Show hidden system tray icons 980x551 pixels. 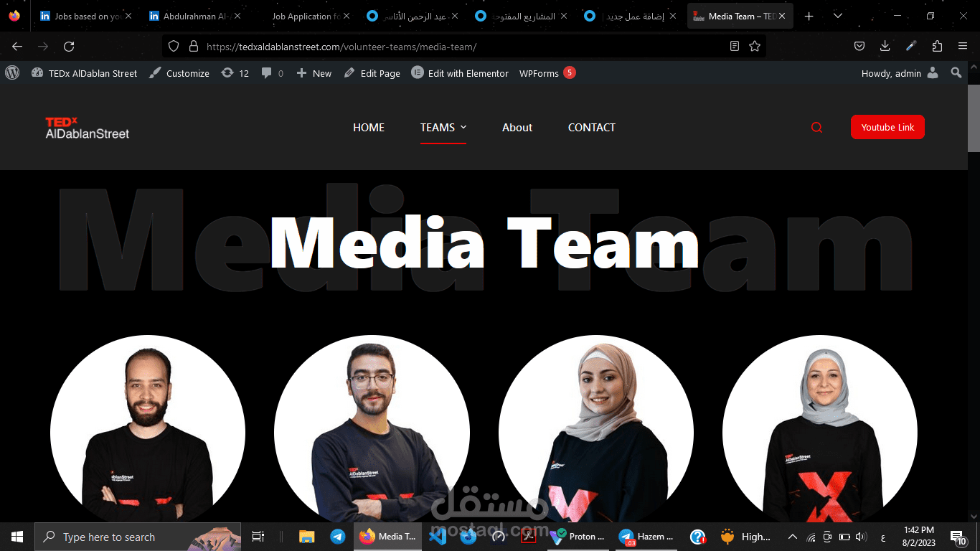pyautogui.click(x=793, y=537)
